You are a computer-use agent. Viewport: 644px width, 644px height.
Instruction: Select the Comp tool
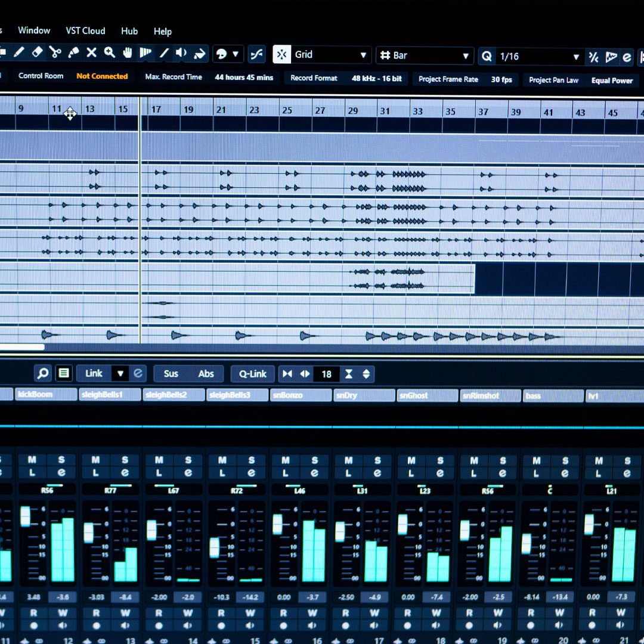(145, 53)
